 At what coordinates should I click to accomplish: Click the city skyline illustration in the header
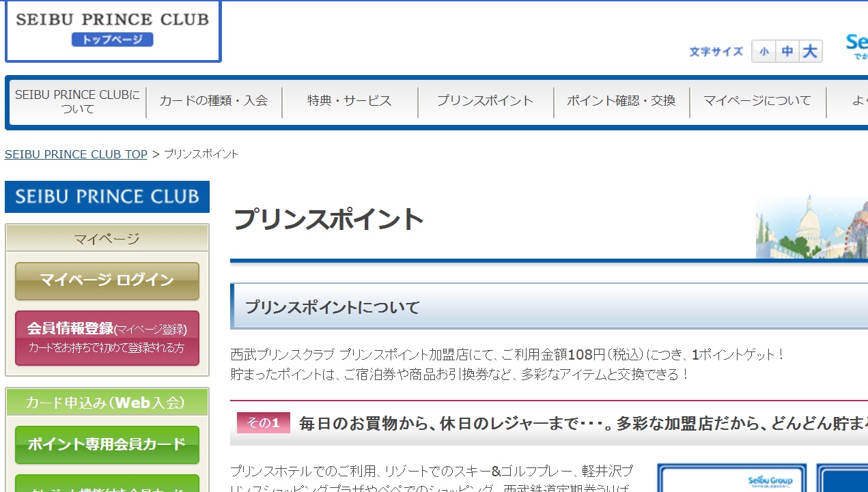point(812,227)
